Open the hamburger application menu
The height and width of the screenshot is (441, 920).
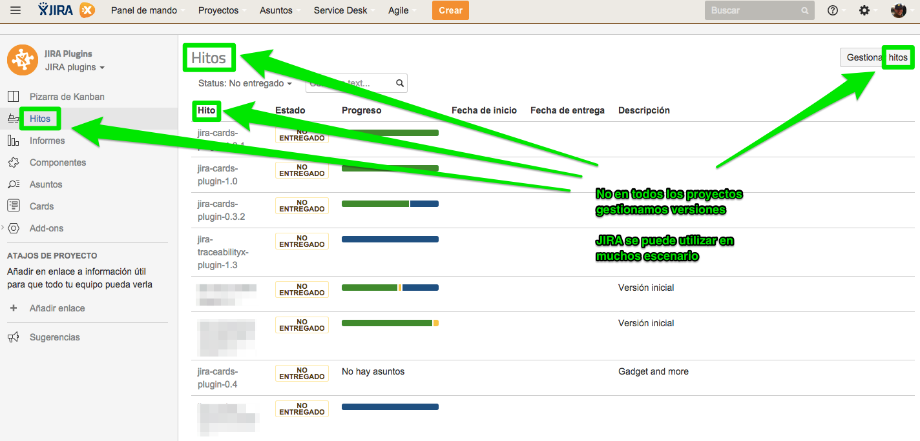pyautogui.click(x=16, y=10)
